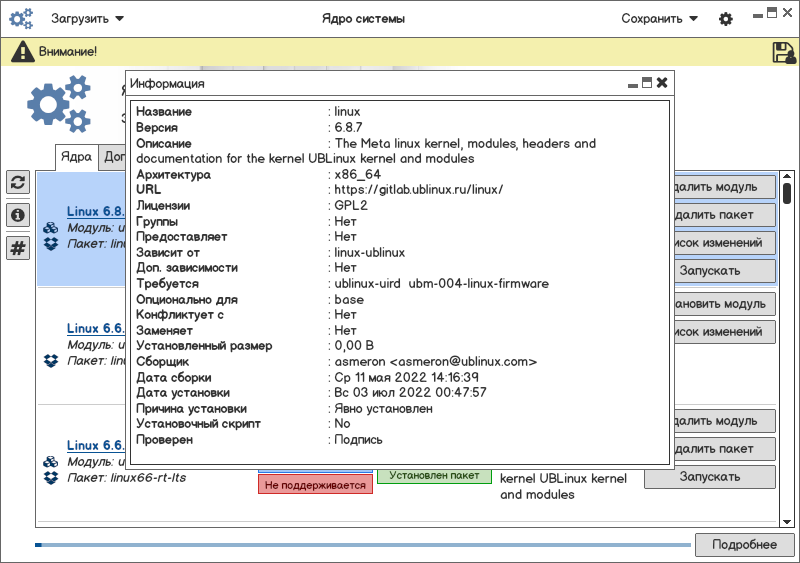800x563 pixels.
Task: Click the green Установлен пакет label
Action: pyautogui.click(x=434, y=476)
